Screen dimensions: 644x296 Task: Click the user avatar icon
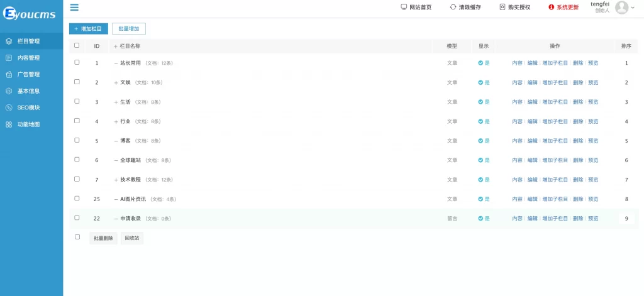621,7
